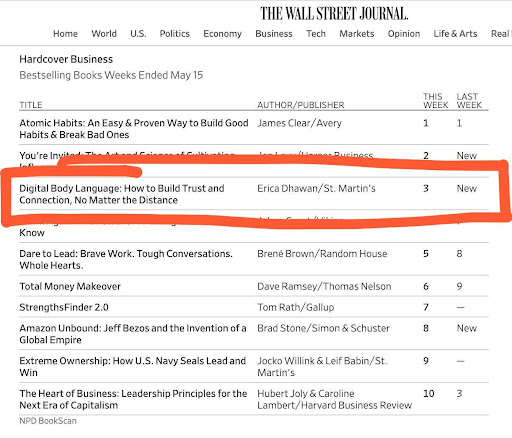Open the Politics section
The width and height of the screenshot is (512, 438).
point(174,34)
